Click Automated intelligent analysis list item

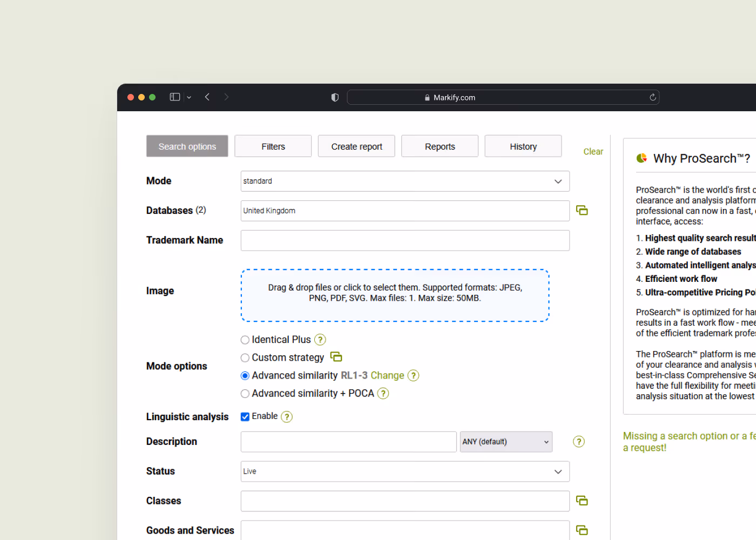[700, 265]
